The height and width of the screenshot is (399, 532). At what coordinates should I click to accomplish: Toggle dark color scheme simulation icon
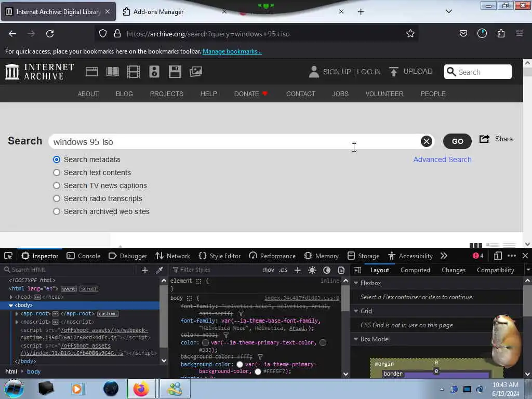click(x=327, y=270)
